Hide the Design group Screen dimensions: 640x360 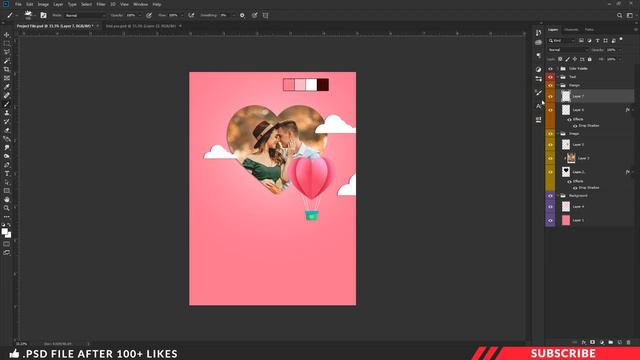pos(550,85)
